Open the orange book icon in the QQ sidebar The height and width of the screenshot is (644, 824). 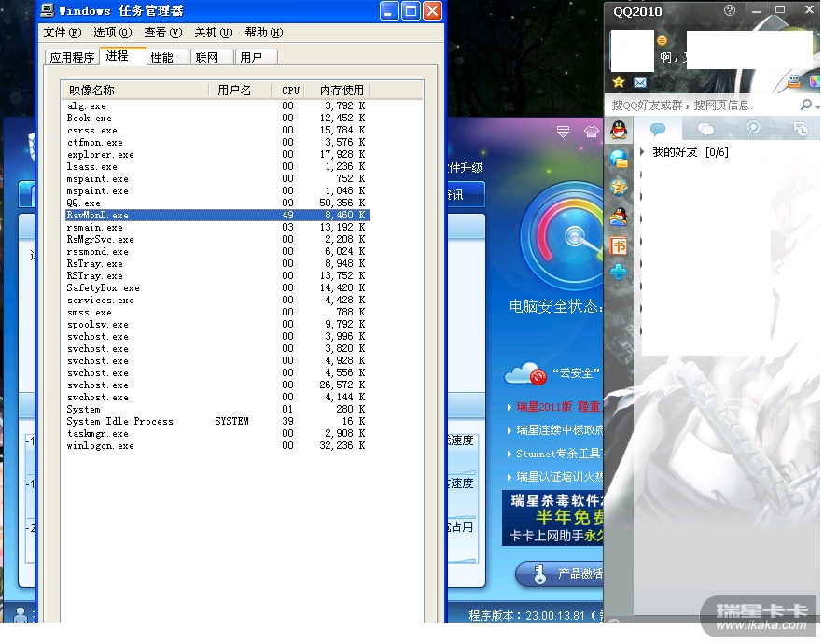(619, 245)
